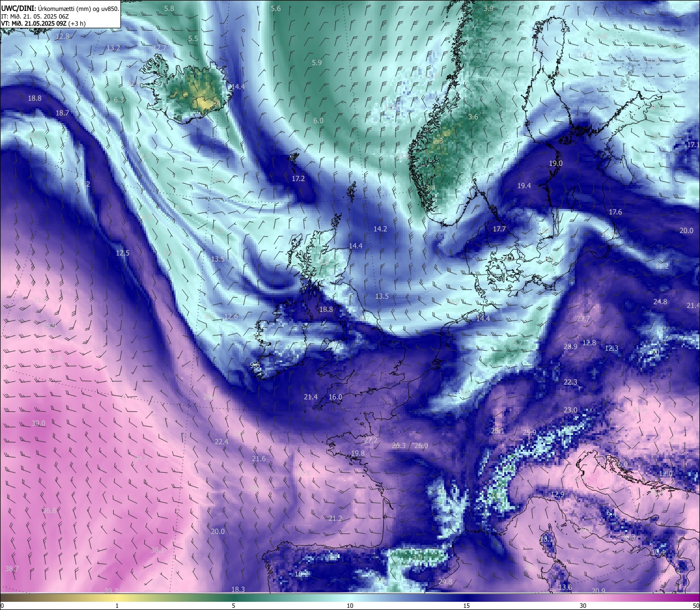Click the 16.0 value in the English Channel
Image resolution: width=700 pixels, height=610 pixels.
click(335, 397)
